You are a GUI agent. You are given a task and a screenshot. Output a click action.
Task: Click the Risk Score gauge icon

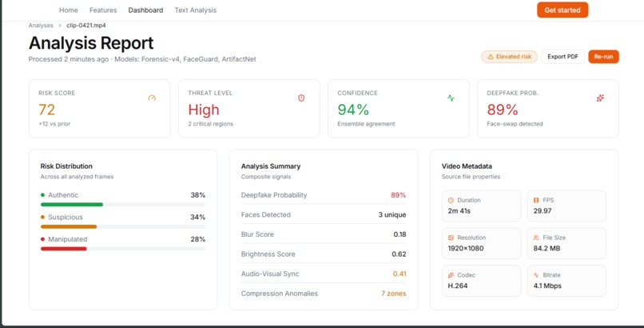tap(152, 98)
